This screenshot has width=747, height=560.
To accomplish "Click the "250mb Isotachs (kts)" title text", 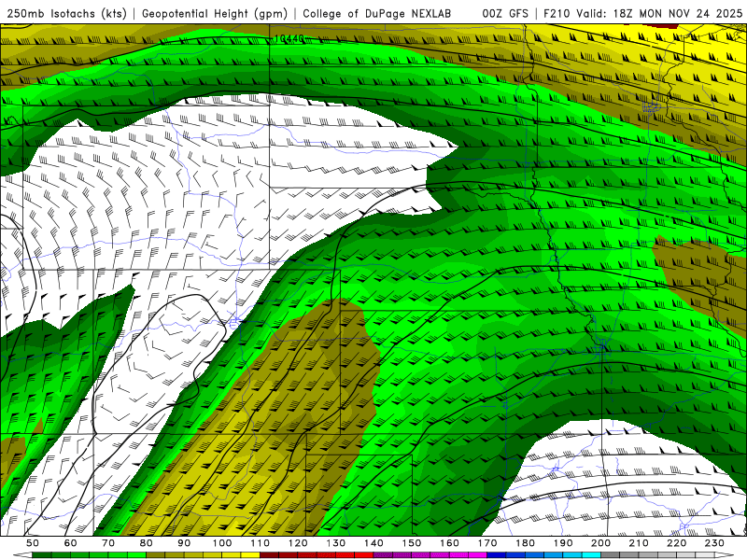I will pyautogui.click(x=66, y=13).
